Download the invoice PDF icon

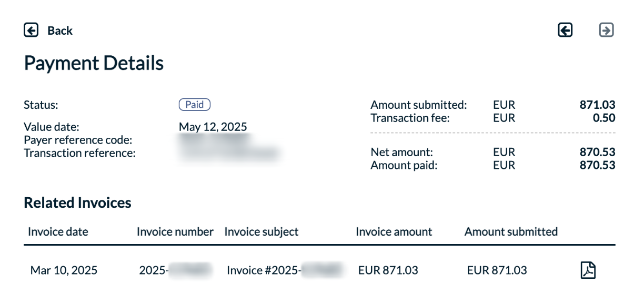588,270
